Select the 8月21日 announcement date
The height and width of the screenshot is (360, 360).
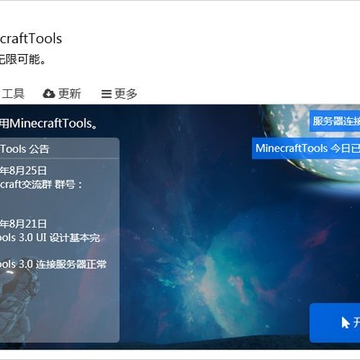pos(23,223)
